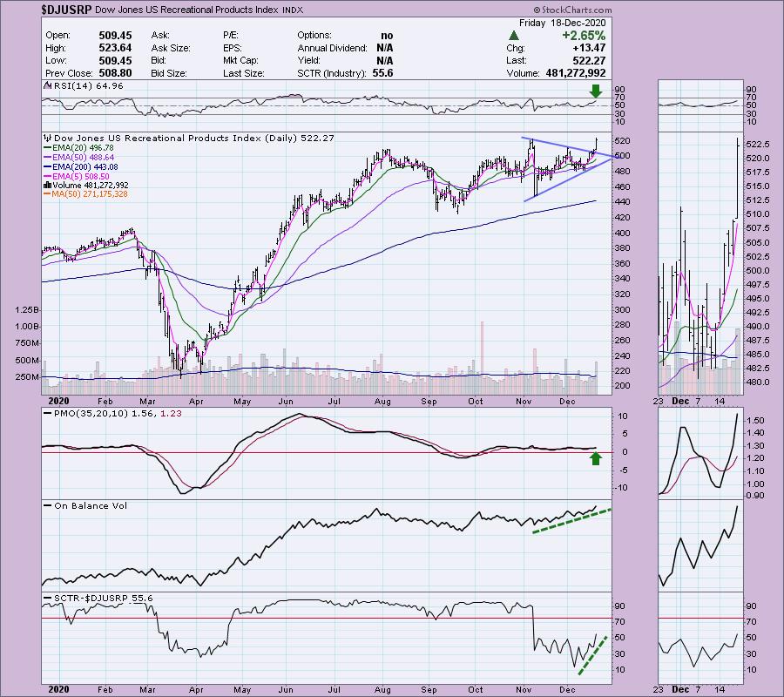Viewport: 784px width, 697px height.
Task: Select the 750M volume axis label
Action: (x=28, y=343)
